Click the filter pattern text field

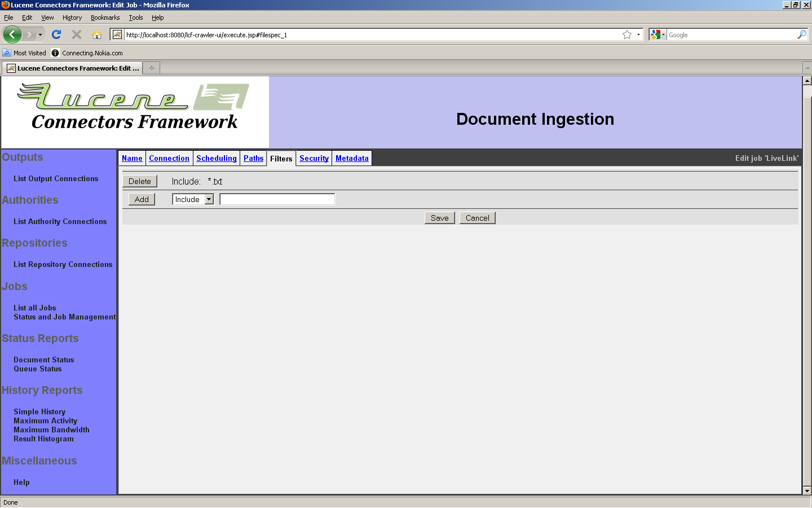point(277,199)
